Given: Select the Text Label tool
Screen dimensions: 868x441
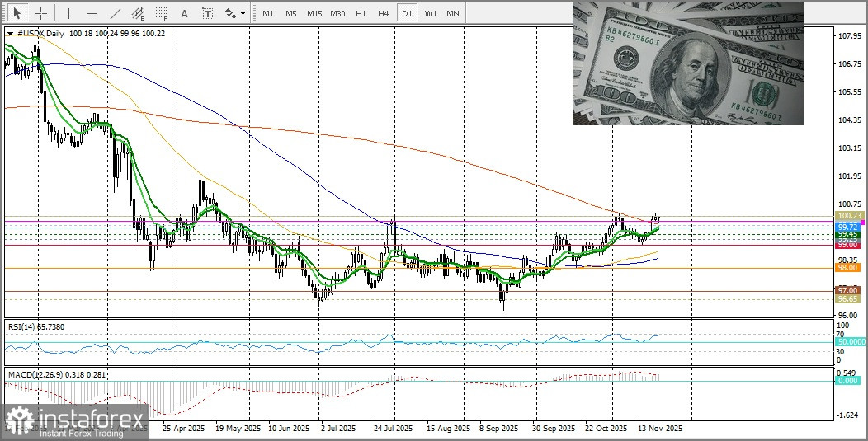Looking at the screenshot, I should point(208,12).
